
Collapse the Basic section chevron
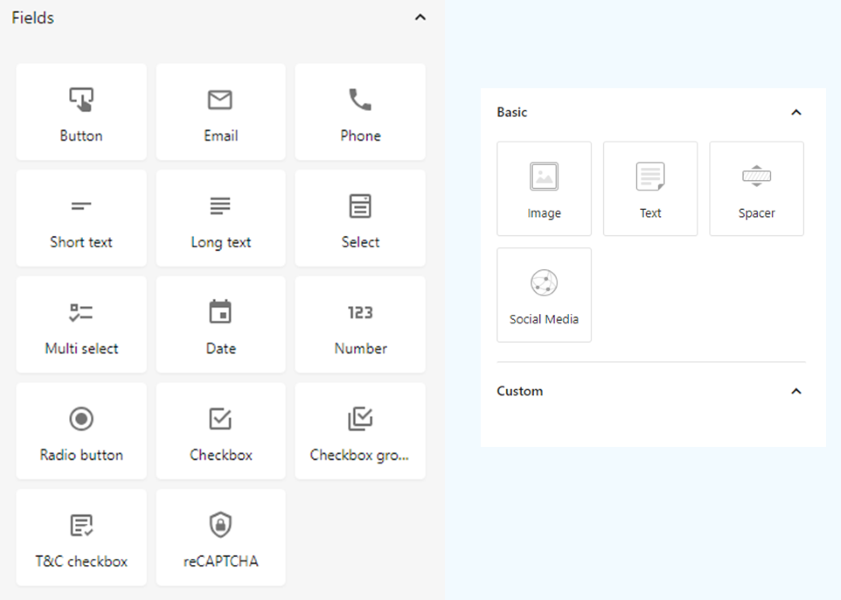[x=796, y=113]
